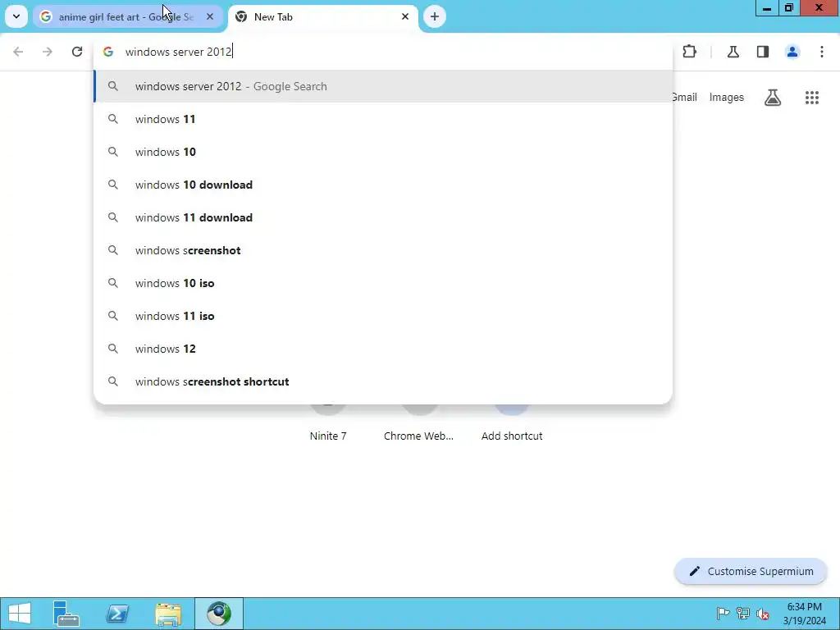This screenshot has height=630, width=840.
Task: Pick the 'windows 10 download' suggestion
Action: (383, 185)
